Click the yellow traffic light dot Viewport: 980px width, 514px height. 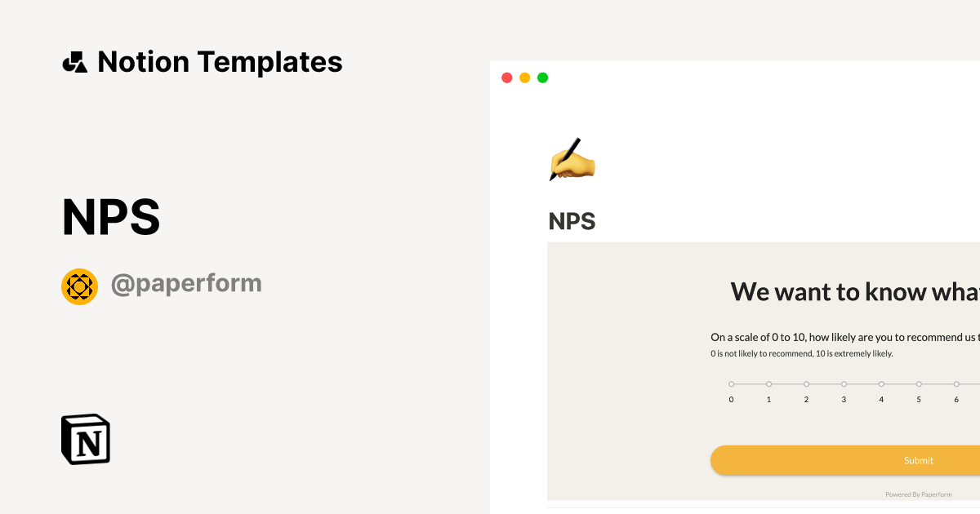coord(524,78)
